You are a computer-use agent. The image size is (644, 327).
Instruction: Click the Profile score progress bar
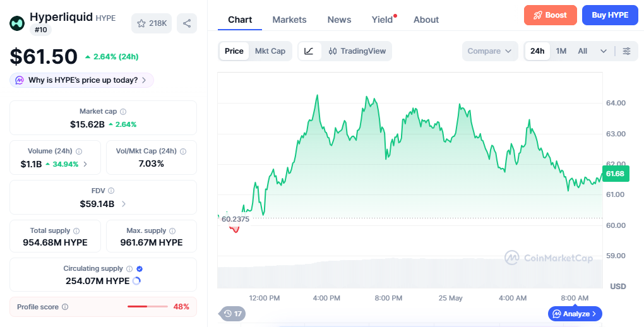[148, 306]
